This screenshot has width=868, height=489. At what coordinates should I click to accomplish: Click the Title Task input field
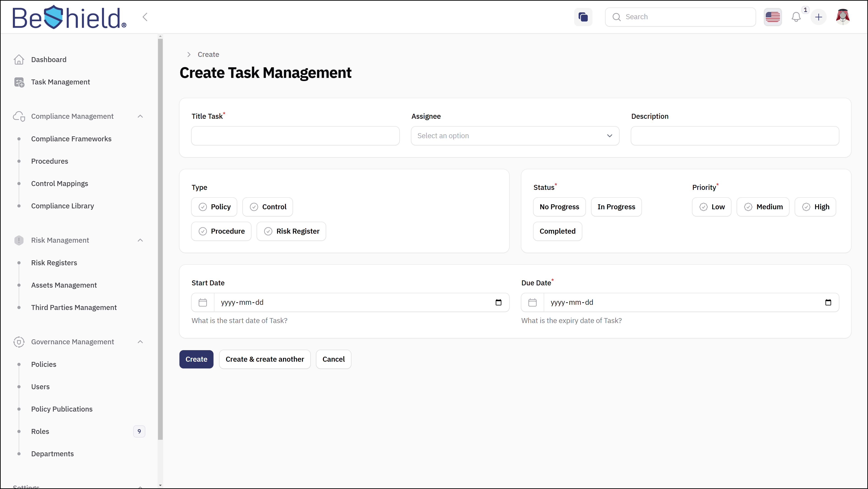coord(295,136)
